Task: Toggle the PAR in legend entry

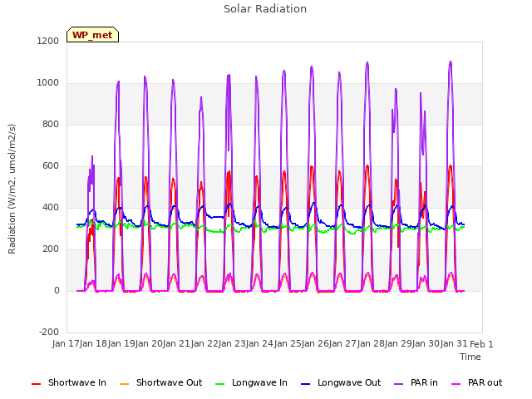Action: coord(416,382)
